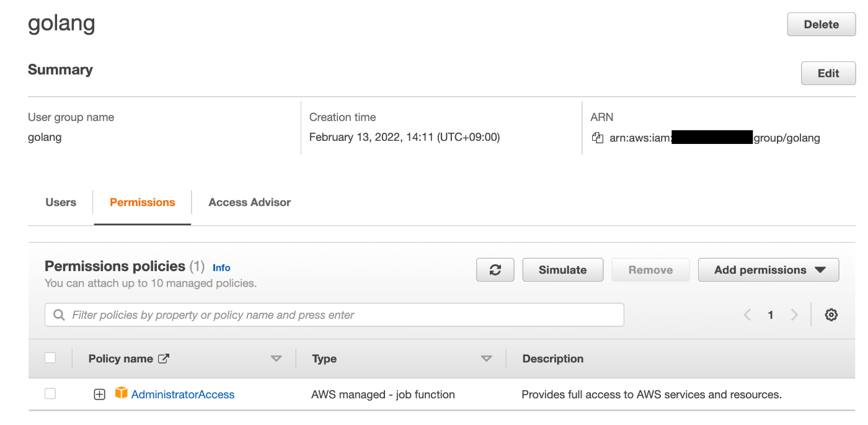Sort by Type column arrow
Viewport: 868px width, 425px height.
click(487, 359)
